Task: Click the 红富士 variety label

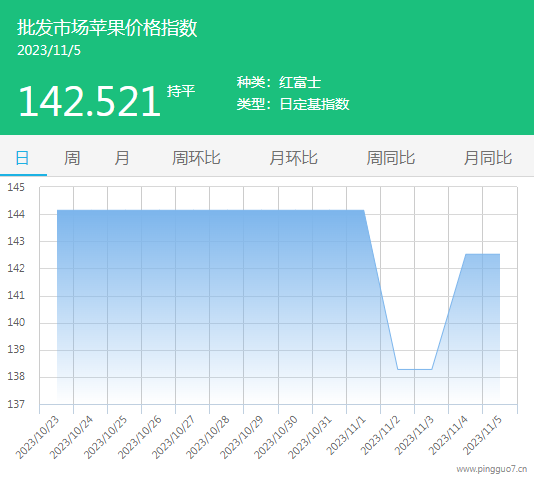Action: point(300,82)
